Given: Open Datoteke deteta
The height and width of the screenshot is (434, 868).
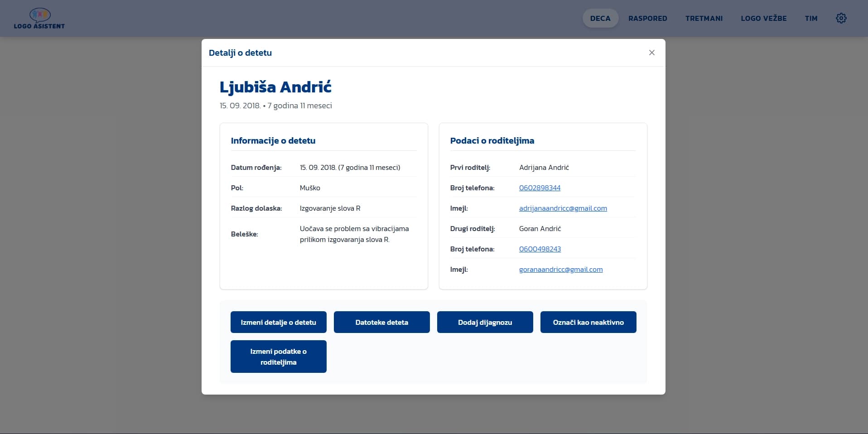Looking at the screenshot, I should (x=382, y=322).
